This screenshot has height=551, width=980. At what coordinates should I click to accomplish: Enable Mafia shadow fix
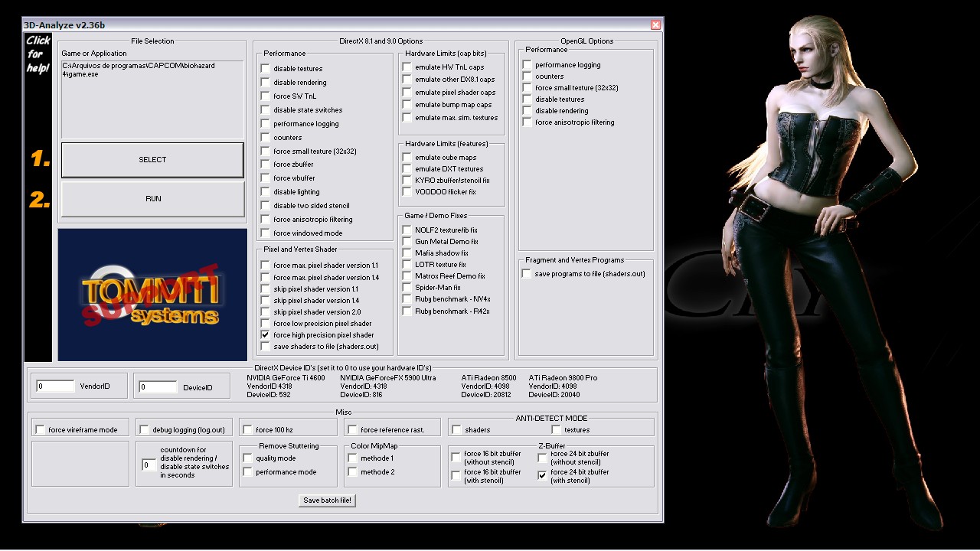(407, 253)
